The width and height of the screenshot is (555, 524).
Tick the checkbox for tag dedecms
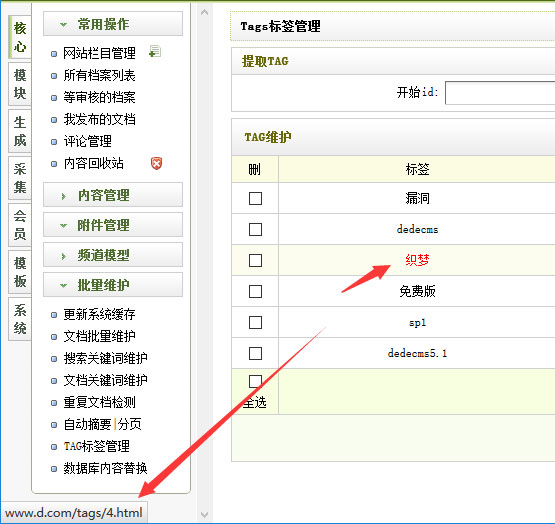click(x=255, y=229)
